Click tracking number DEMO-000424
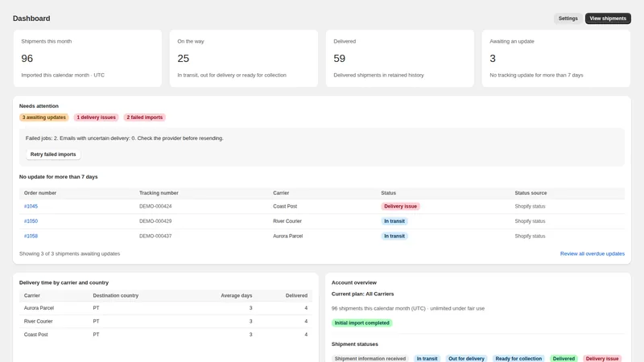Image resolution: width=644 pixels, height=362 pixels. 155,207
